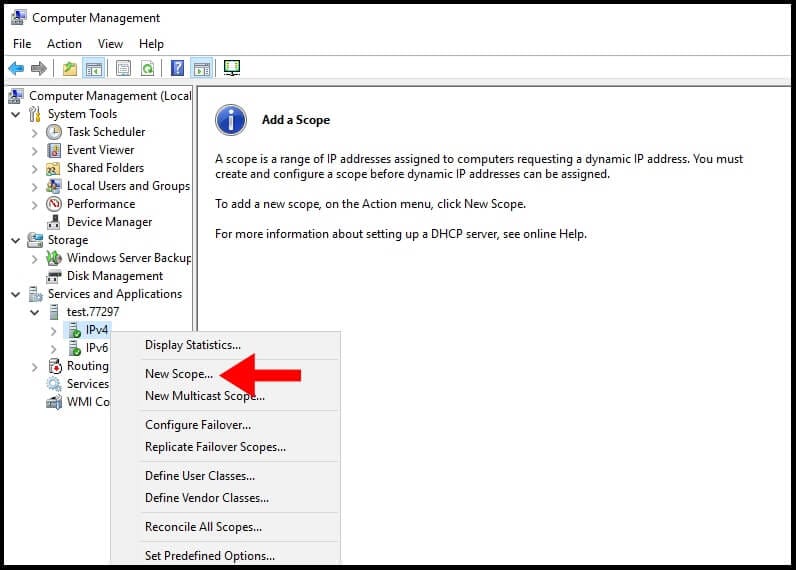
Task: Choose New Multicast Scope menu entry
Action: click(225, 396)
